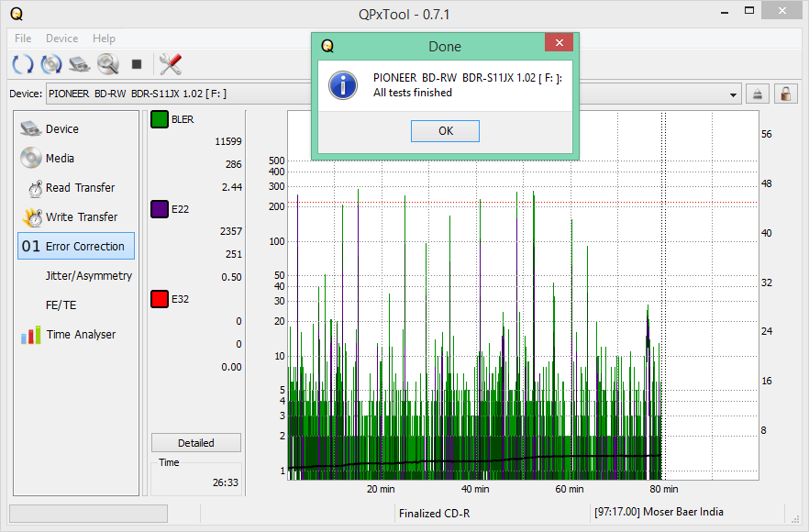Click the All tests finished message
This screenshot has width=809, height=532.
tap(413, 93)
